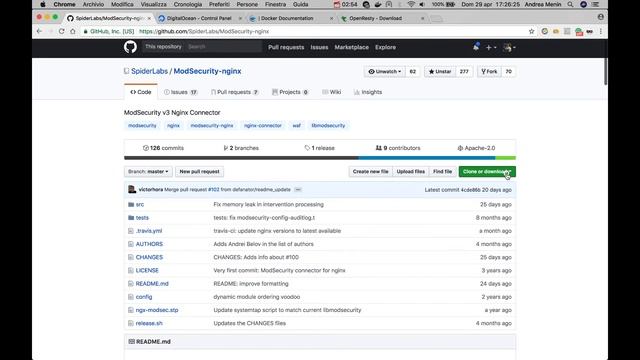Click the victorhora committer avatar
Viewport: 640px width, 360px height.
132,189
